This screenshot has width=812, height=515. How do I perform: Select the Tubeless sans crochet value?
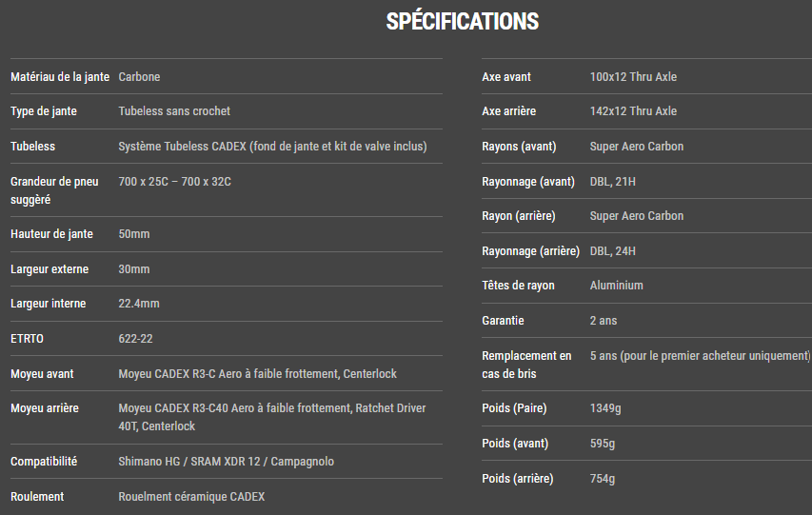pos(174,111)
